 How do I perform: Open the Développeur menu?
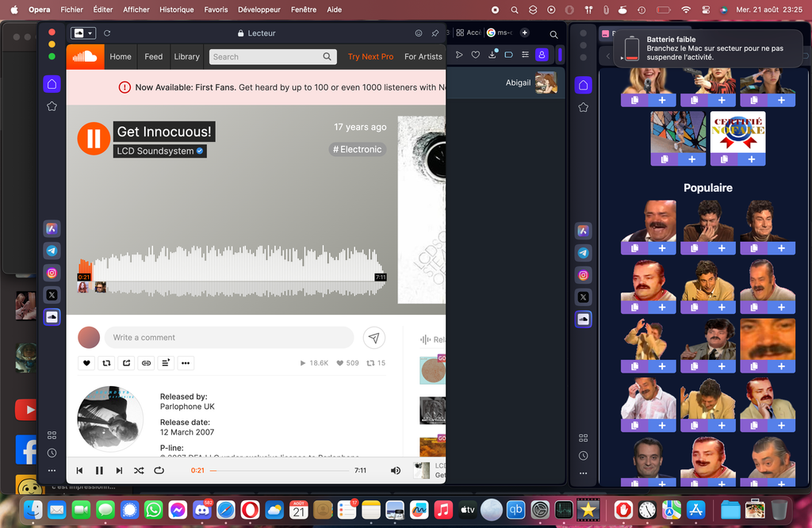(259, 10)
